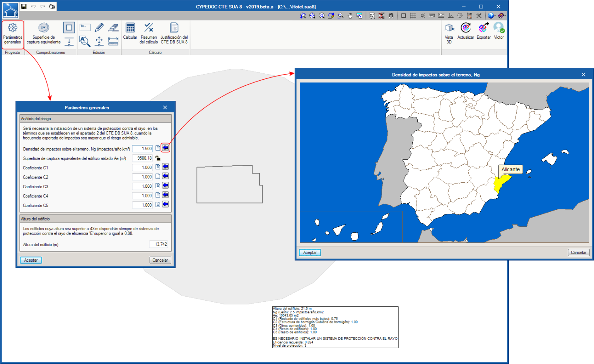
Task: Click the grid display icon in top toolbar
Action: click(x=413, y=15)
